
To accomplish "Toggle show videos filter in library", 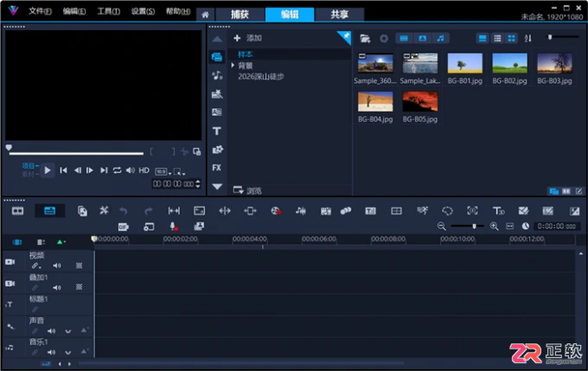I will pyautogui.click(x=404, y=38).
